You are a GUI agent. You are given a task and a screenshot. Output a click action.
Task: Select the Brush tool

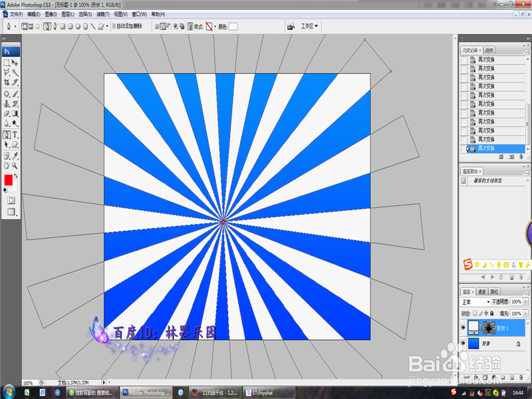click(15, 94)
